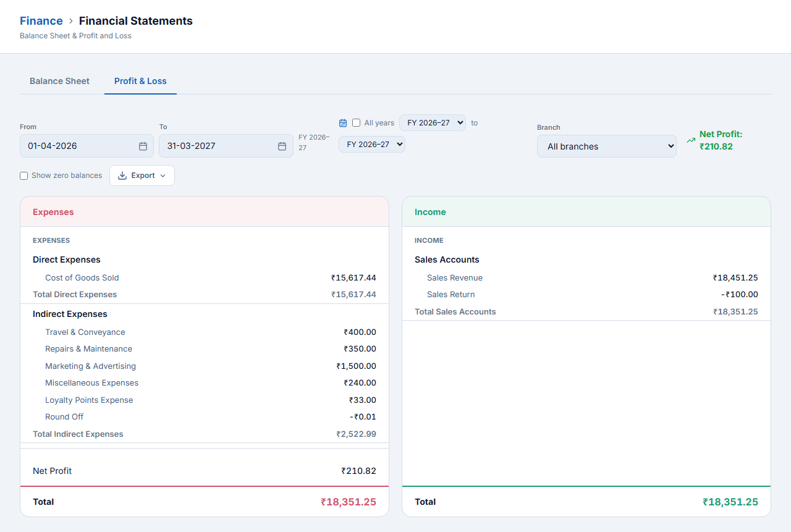The height and width of the screenshot is (532, 791).
Task: Click the red expenses total ₹18,351.25
Action: coord(349,502)
